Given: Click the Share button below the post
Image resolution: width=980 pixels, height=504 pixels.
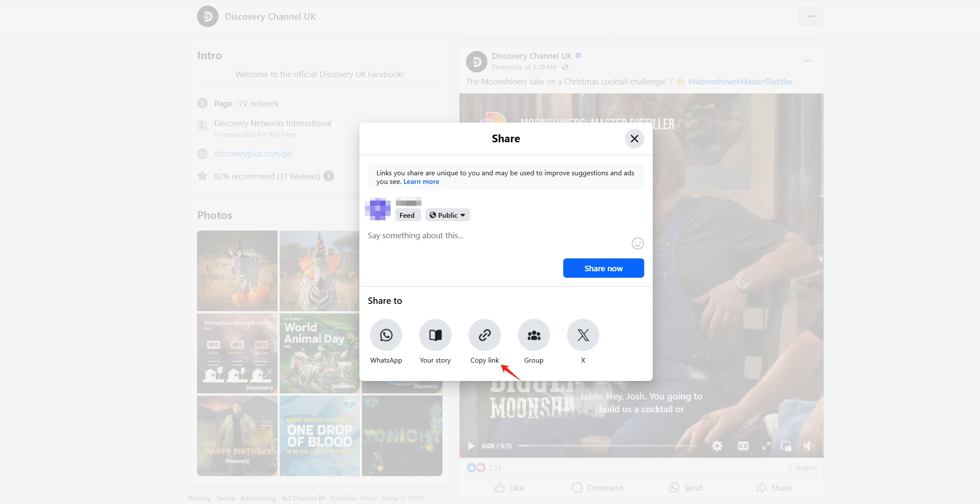Looking at the screenshot, I should pyautogui.click(x=774, y=488).
